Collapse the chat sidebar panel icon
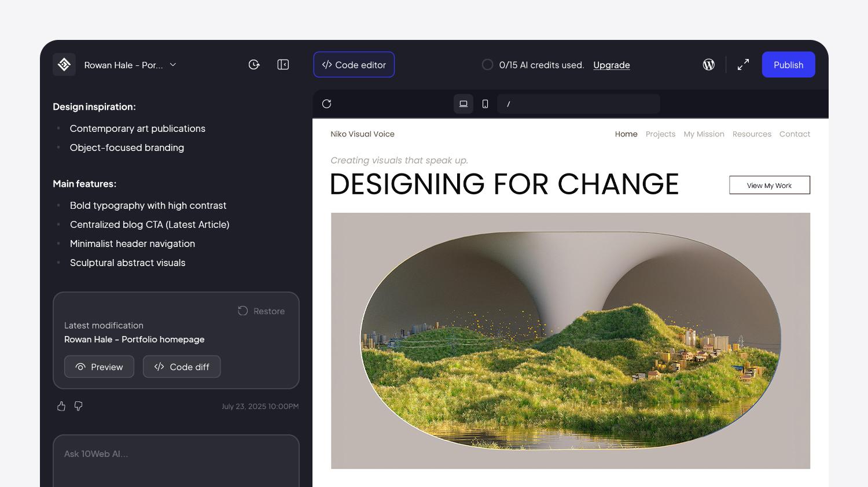This screenshot has height=487, width=868. [283, 65]
